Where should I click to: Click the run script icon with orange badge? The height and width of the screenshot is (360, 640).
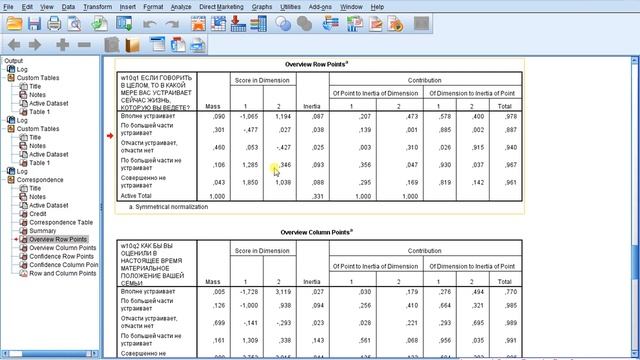pos(395,24)
